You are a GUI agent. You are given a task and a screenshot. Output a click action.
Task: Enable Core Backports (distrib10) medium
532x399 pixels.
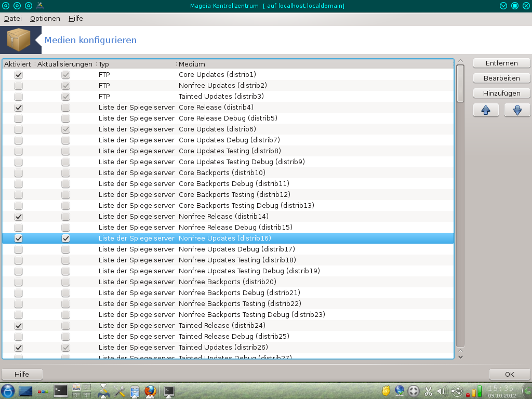[19, 173]
